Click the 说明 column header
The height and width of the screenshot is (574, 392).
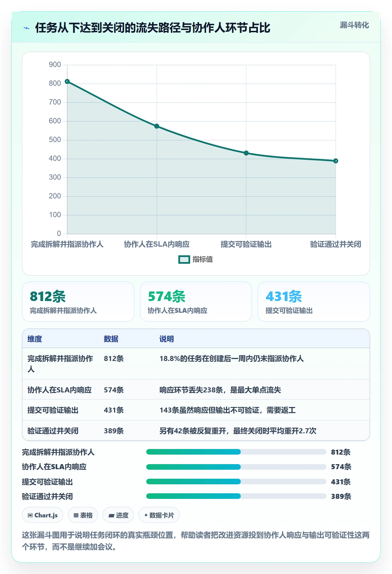167,339
